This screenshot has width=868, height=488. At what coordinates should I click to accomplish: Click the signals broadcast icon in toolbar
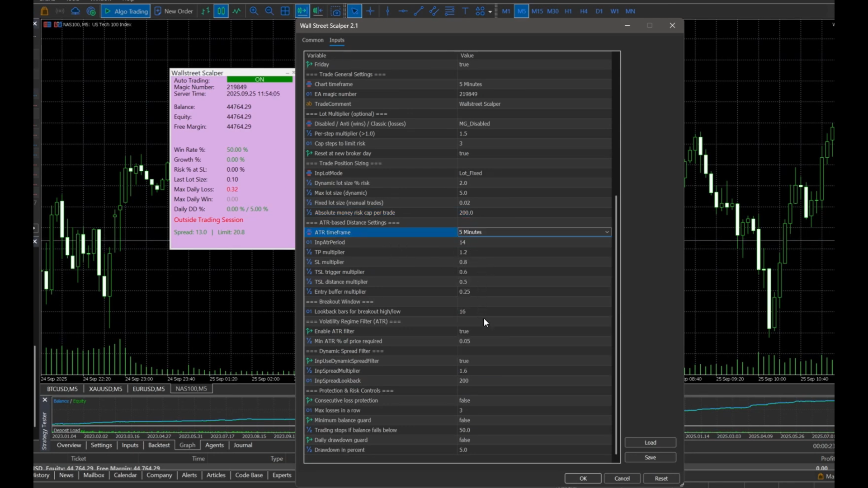(x=60, y=11)
